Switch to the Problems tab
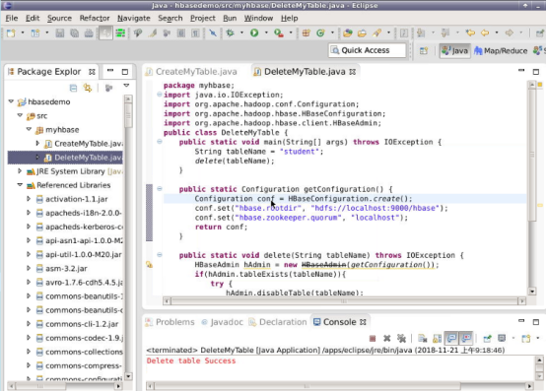The height and width of the screenshot is (392, 546). (x=170, y=322)
